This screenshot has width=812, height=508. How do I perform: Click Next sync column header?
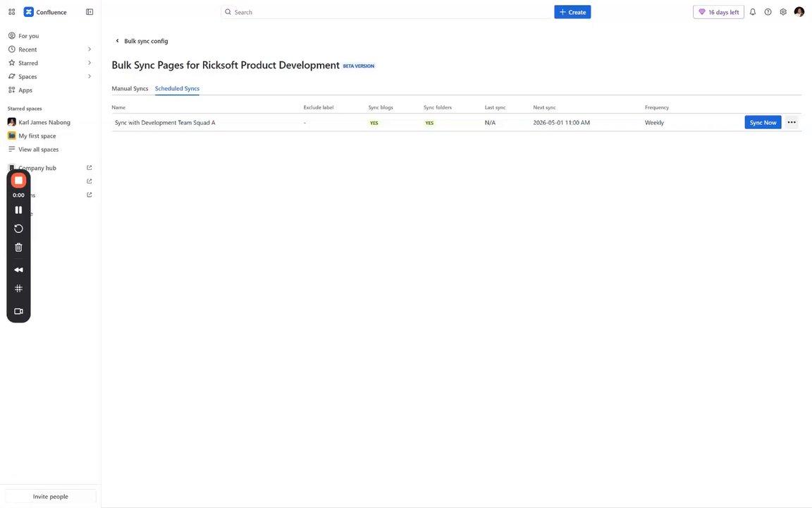(544, 107)
